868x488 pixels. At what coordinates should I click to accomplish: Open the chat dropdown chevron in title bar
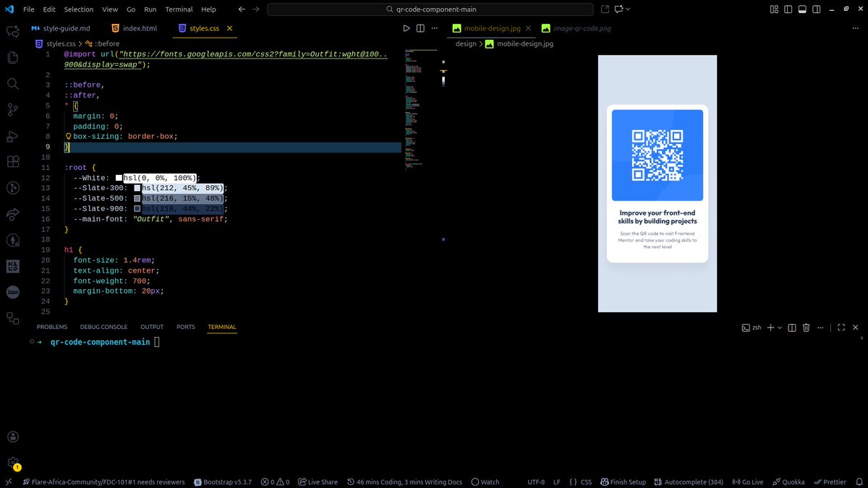tap(628, 9)
